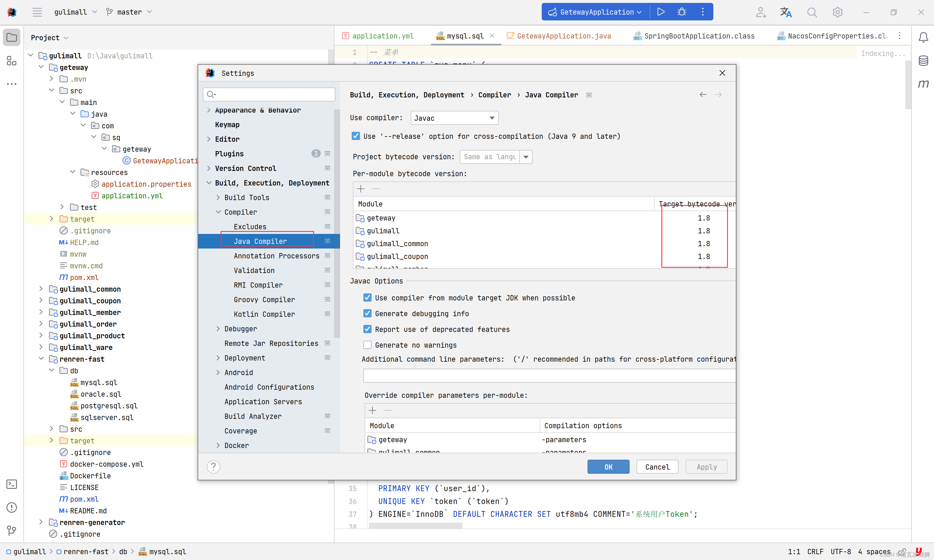Open the Maven tool window icon
Image resolution: width=934 pixels, height=560 pixels.
coord(923,83)
